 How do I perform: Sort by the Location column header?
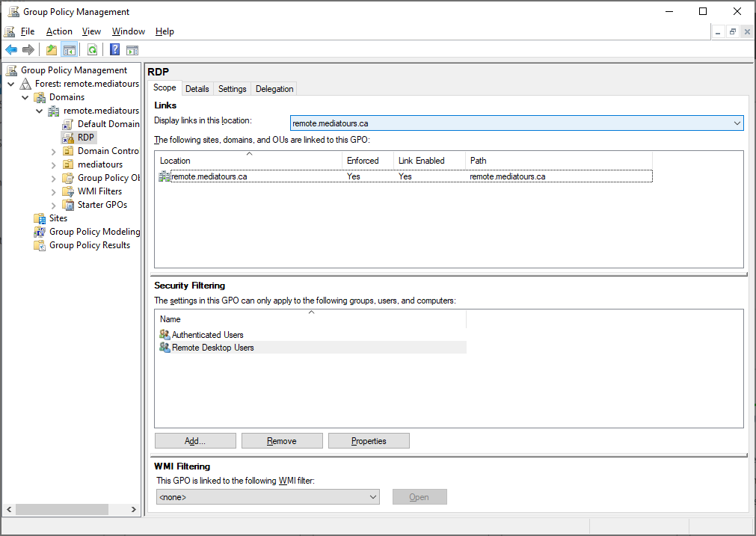(x=248, y=161)
